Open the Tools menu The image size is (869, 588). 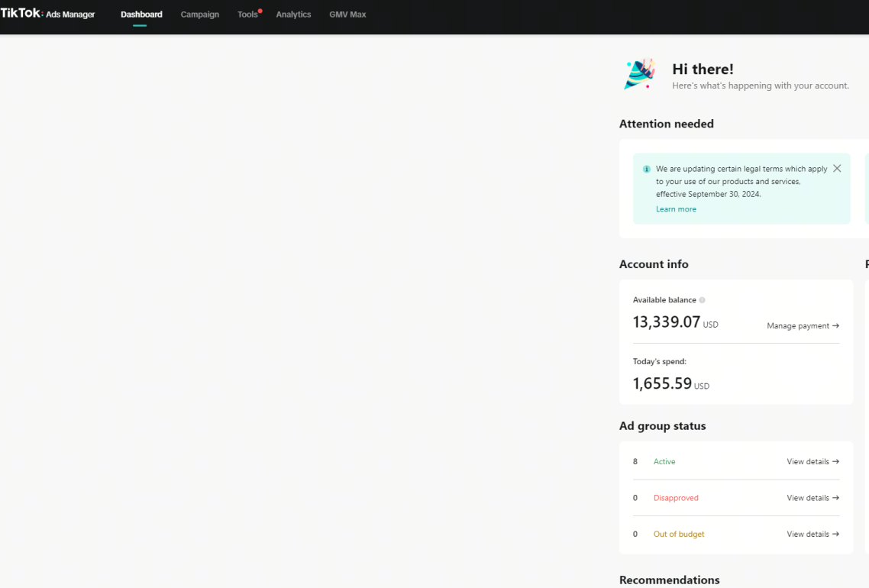click(247, 15)
